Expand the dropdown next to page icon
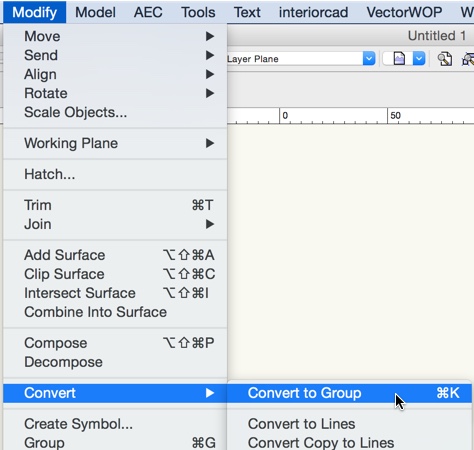 [x=419, y=59]
